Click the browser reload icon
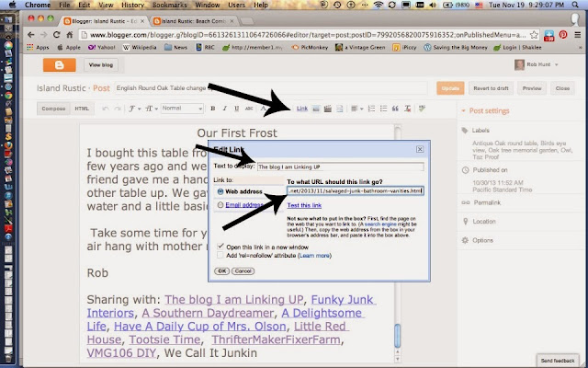This screenshot has height=368, width=588. tap(56, 35)
